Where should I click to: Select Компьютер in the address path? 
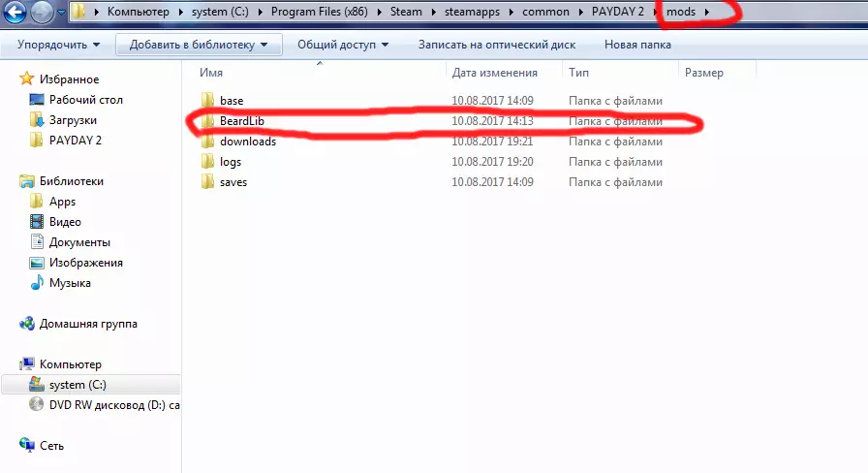(139, 12)
